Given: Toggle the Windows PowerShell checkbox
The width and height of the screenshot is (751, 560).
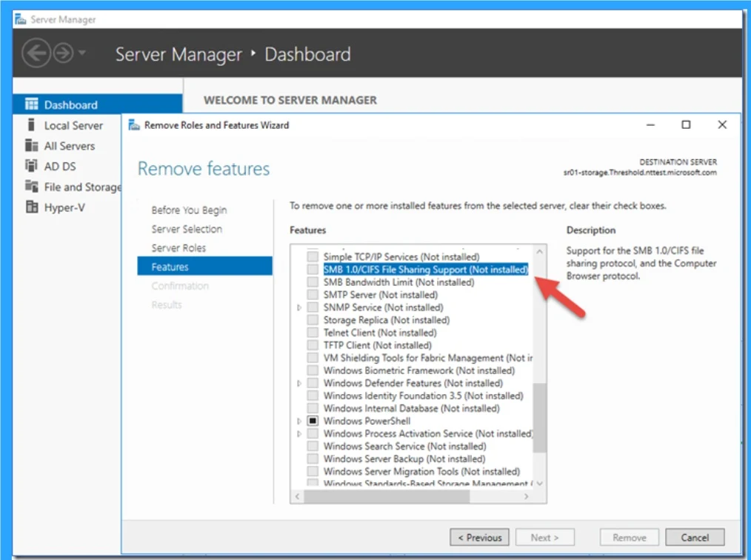Looking at the screenshot, I should [313, 421].
